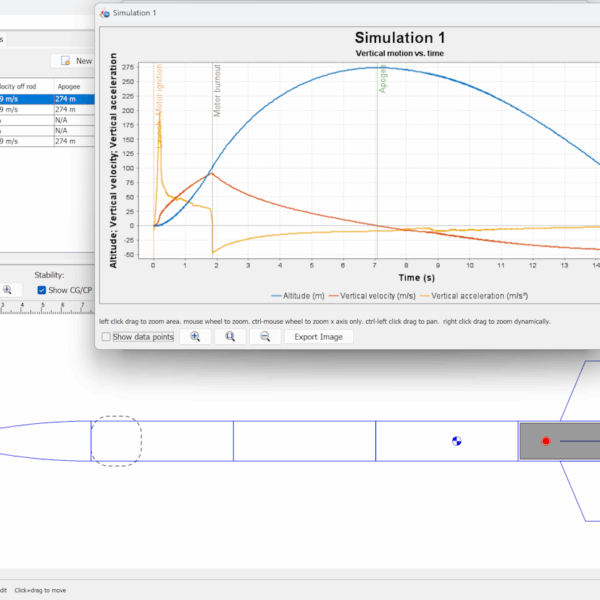Uncheck the Show CG/CP checkbox
This screenshot has height=600, width=600.
point(42,290)
